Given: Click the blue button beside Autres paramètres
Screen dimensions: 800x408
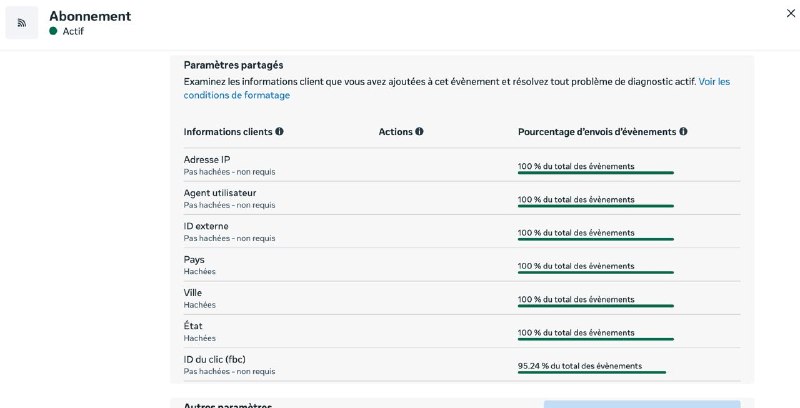Looking at the screenshot, I should tap(642, 404).
